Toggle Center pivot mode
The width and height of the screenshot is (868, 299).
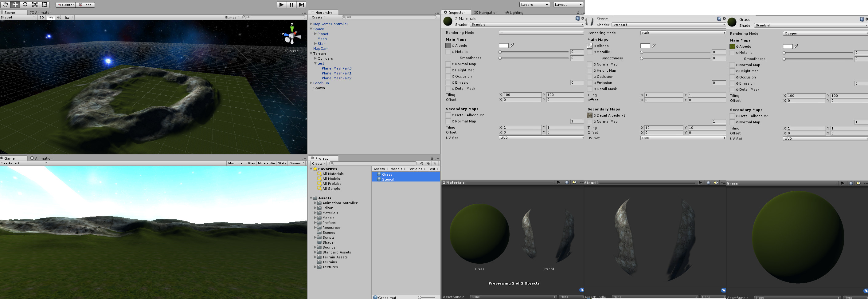point(66,5)
